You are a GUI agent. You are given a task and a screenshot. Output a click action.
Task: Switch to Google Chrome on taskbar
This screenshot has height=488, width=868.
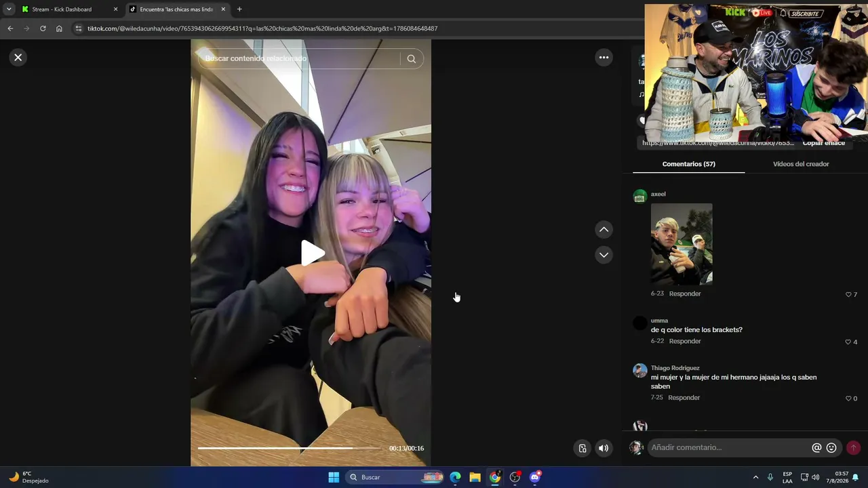(x=495, y=477)
